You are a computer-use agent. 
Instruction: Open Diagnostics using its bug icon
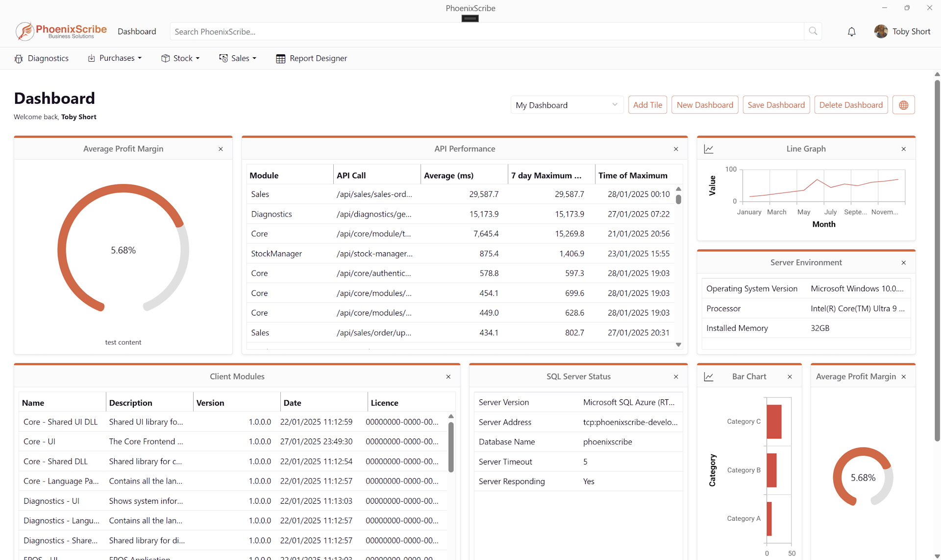[x=19, y=58]
